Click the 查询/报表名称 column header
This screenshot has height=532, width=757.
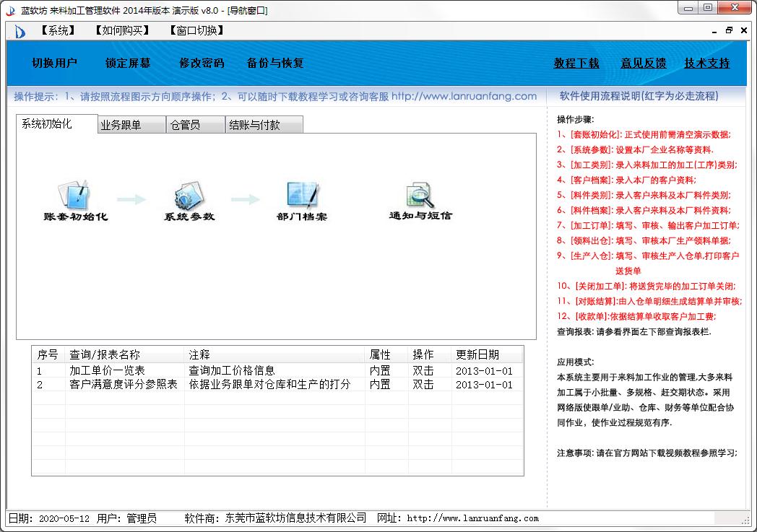(124, 354)
